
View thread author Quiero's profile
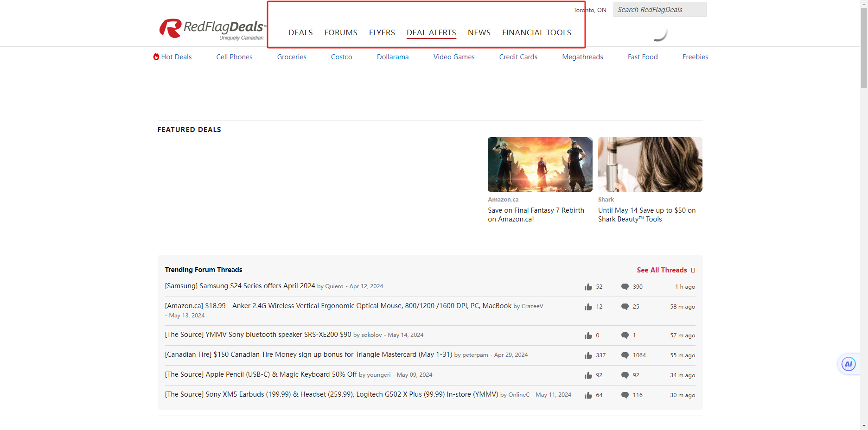[x=334, y=286]
